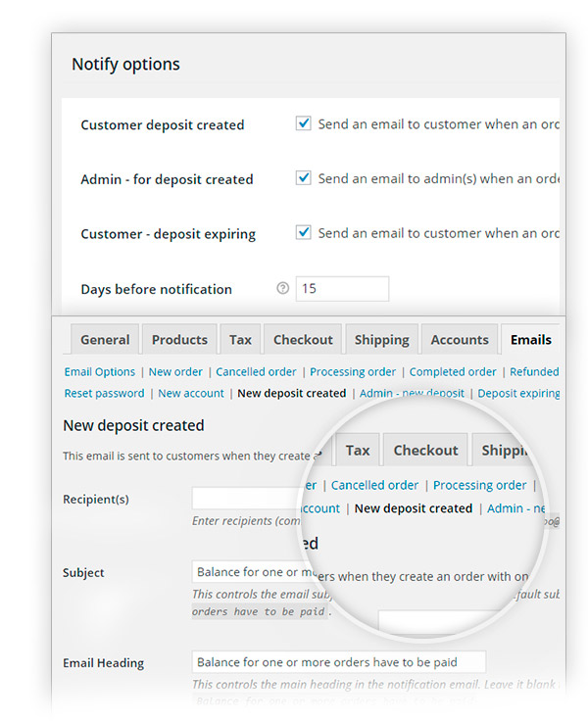Click the Email Heading text field
This screenshot has height=722, width=588.
click(x=339, y=661)
